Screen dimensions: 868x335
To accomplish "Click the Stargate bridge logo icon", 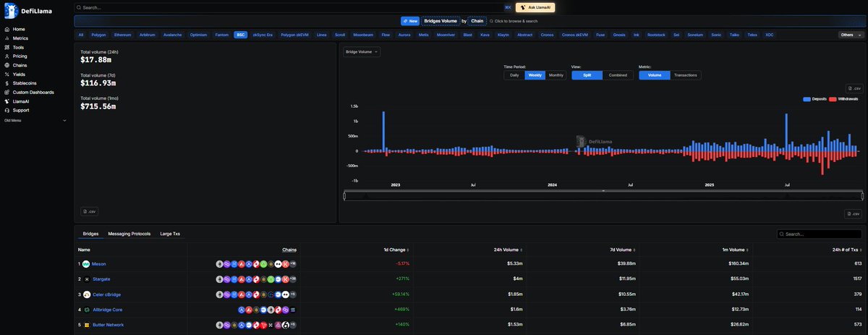I will click(x=86, y=279).
